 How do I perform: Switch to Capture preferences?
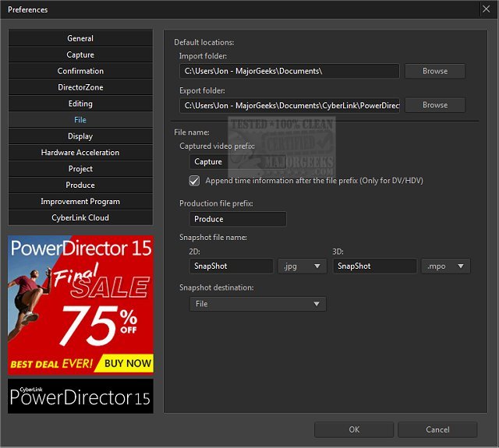coord(80,55)
